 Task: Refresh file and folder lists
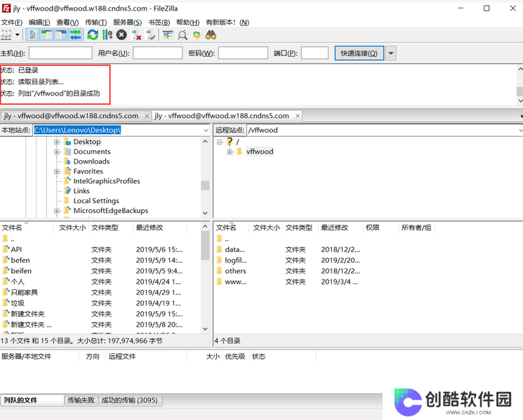93,34
